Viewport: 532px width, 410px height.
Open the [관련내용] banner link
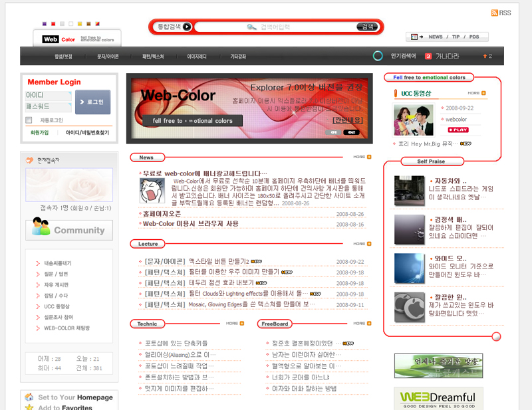(x=347, y=120)
